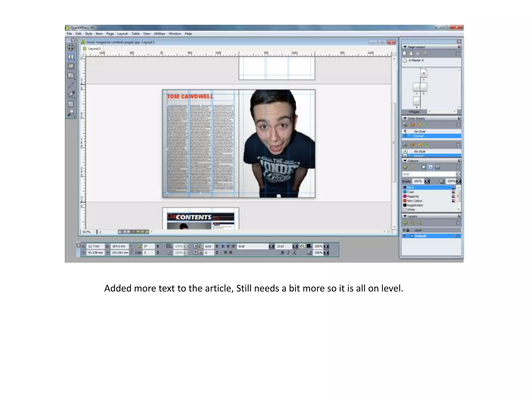Click the Italic I button in Measurements bar
This screenshot has width=532, height=399.
(288, 253)
